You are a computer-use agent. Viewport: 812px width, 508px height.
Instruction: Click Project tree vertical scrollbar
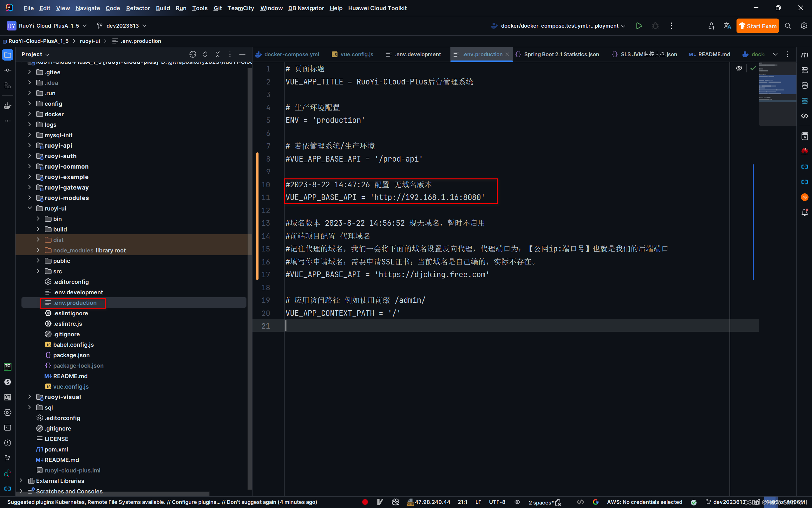click(x=250, y=279)
